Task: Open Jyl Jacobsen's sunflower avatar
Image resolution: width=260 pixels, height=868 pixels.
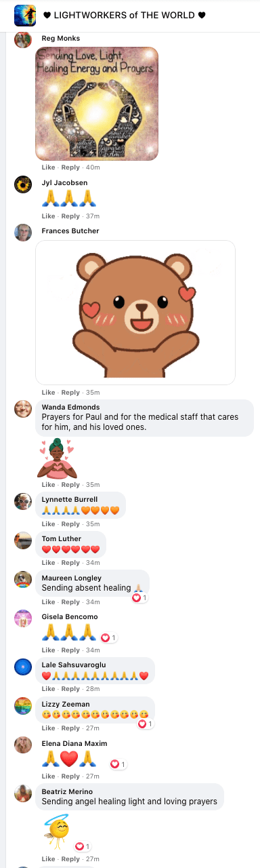Action: point(23,184)
